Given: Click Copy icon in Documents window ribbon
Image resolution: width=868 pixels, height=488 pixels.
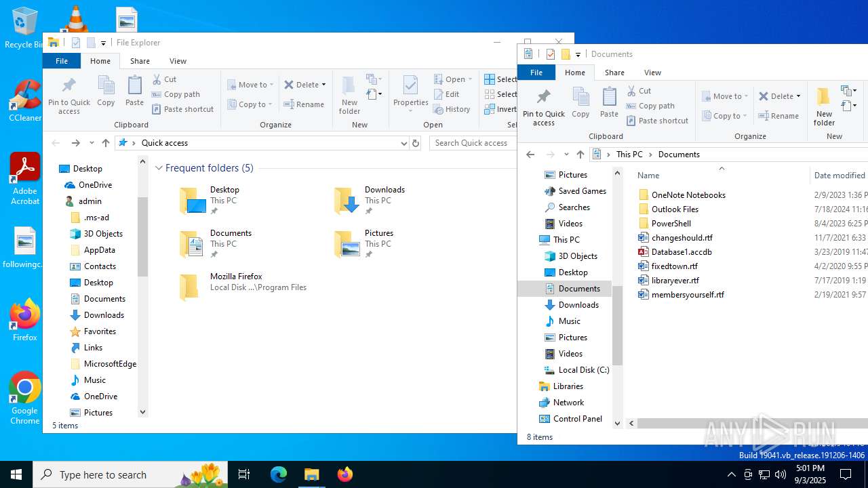Looking at the screenshot, I should point(580,103).
